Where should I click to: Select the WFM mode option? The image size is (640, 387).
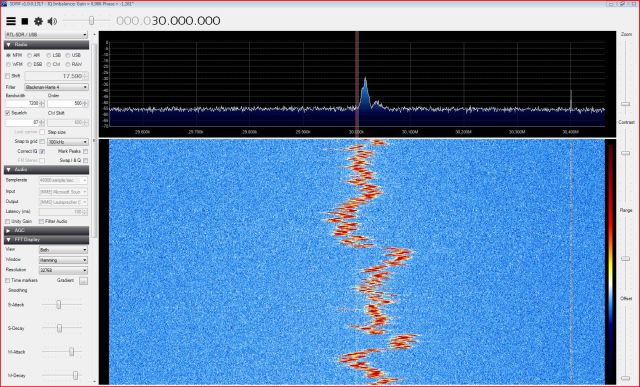[8, 64]
